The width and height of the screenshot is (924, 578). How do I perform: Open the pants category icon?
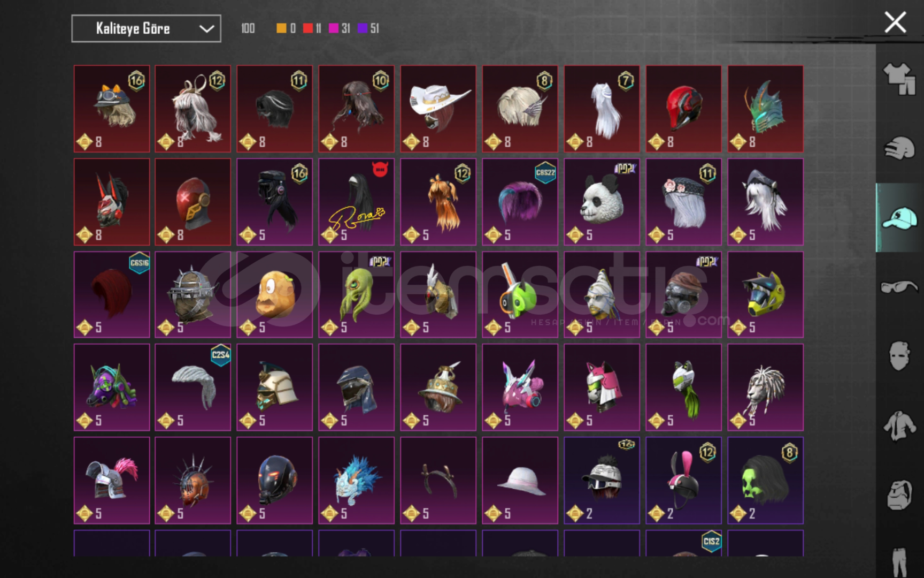point(899,561)
